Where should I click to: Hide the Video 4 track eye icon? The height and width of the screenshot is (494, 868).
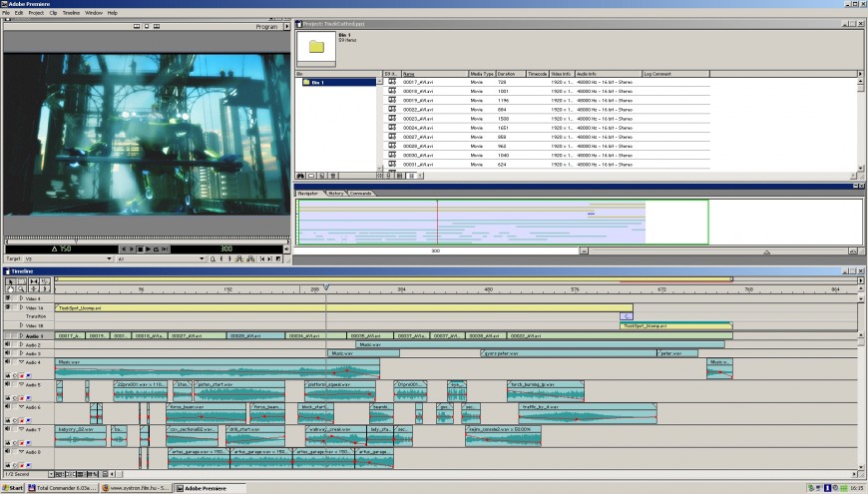8,298
